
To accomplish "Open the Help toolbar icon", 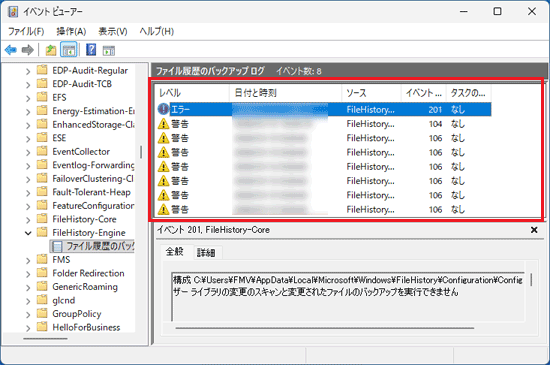I will [x=91, y=50].
